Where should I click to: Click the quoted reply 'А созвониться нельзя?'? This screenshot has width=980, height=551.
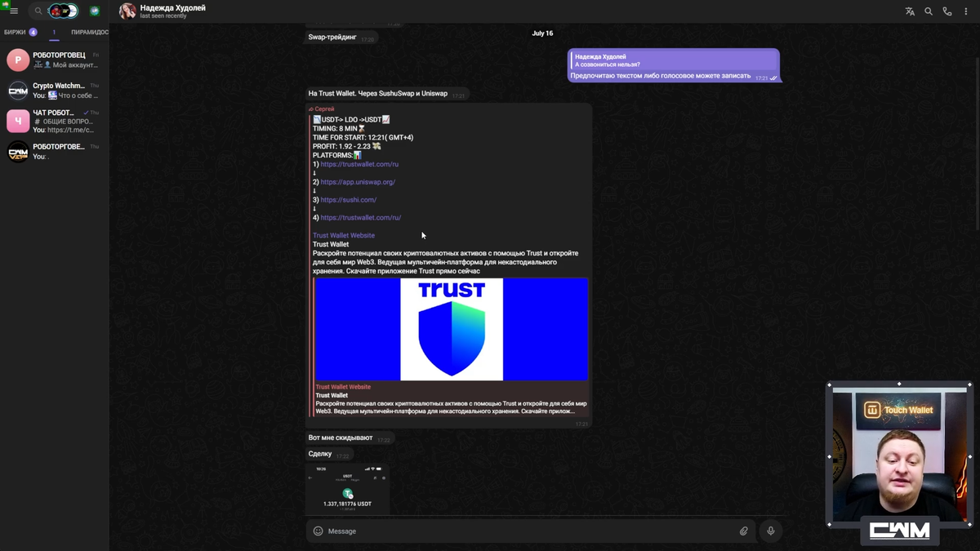[x=673, y=60]
